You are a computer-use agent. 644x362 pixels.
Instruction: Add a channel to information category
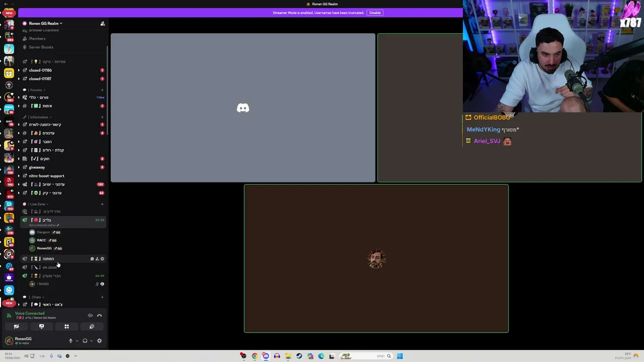pos(102,117)
